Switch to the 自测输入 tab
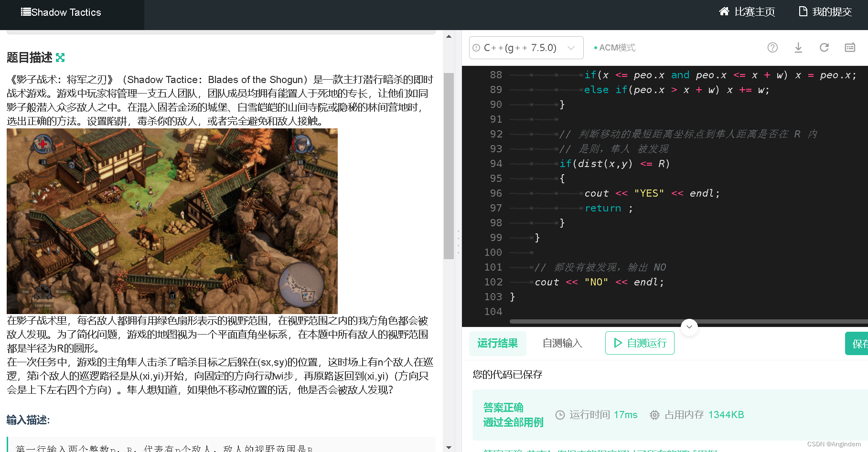This screenshot has width=868, height=452. [x=563, y=343]
